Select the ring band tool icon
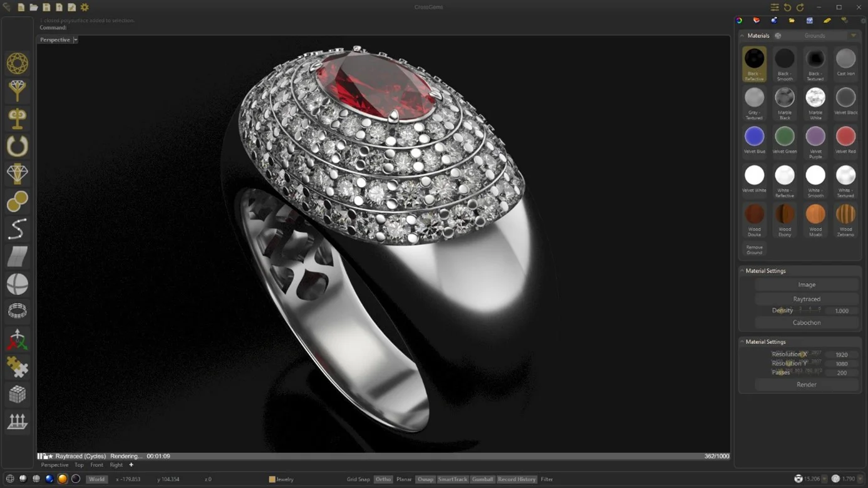 pyautogui.click(x=17, y=146)
